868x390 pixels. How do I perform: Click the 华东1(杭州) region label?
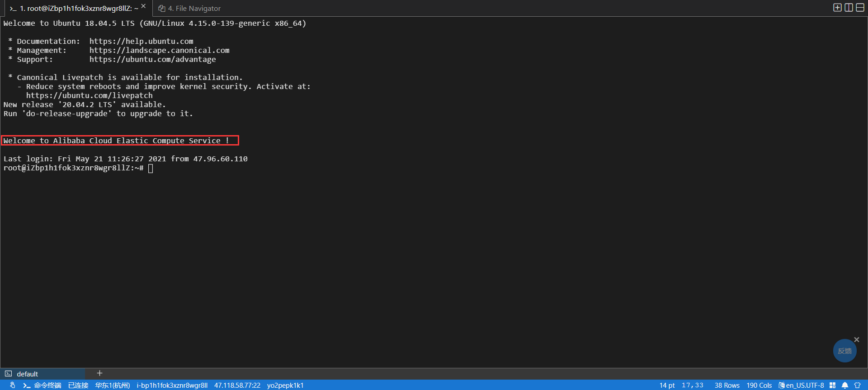pos(112,385)
